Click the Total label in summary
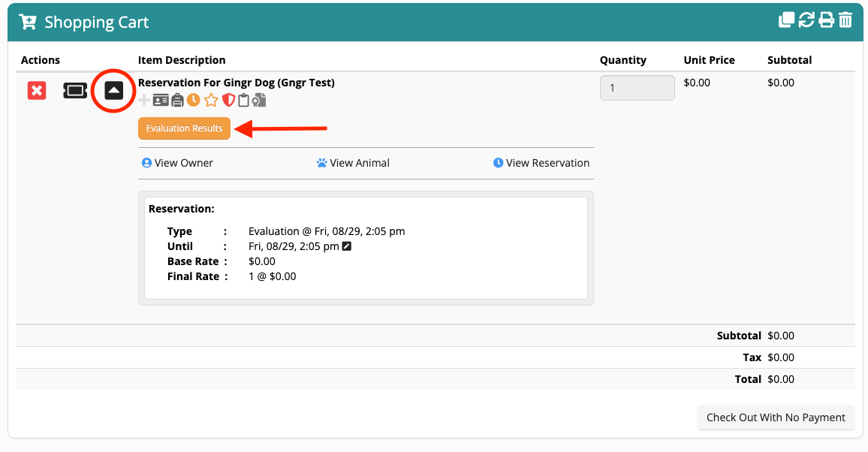Screen dimensions: 868x452 748,379
